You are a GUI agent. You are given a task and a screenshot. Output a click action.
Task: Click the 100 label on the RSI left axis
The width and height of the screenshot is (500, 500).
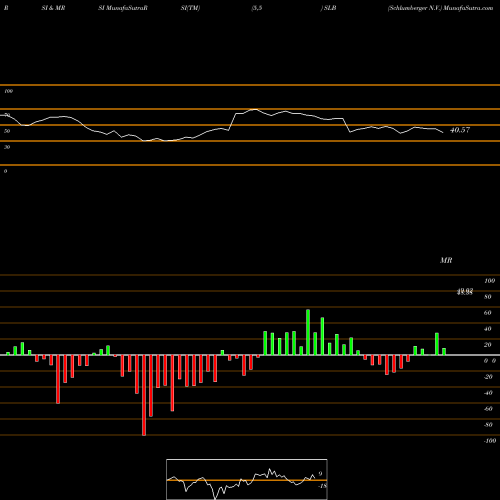[x=8, y=91]
